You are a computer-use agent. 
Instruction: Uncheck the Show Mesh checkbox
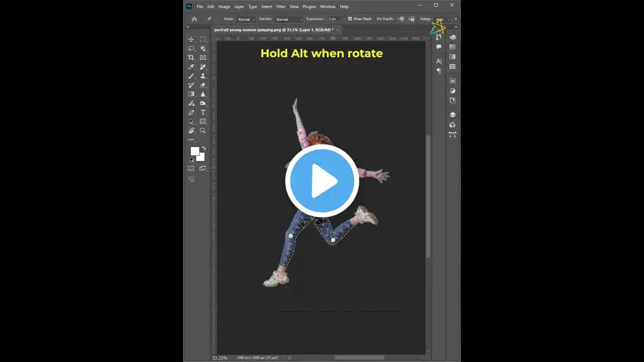[x=350, y=19]
